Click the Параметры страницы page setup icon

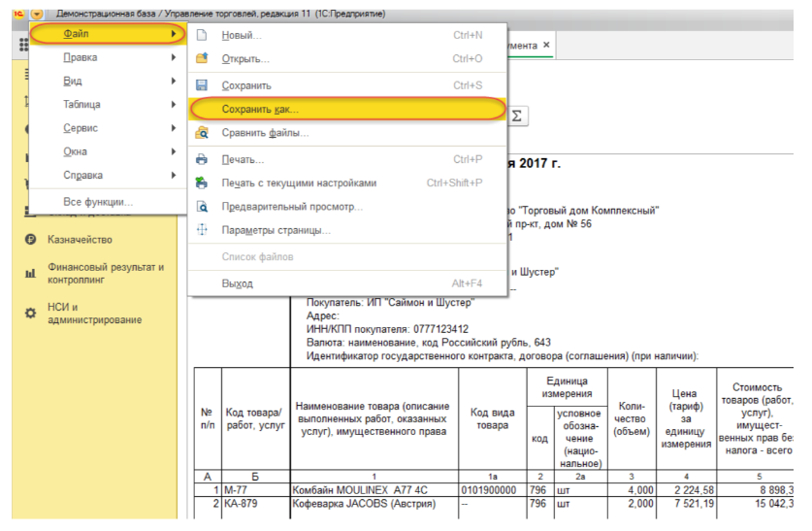(x=202, y=230)
